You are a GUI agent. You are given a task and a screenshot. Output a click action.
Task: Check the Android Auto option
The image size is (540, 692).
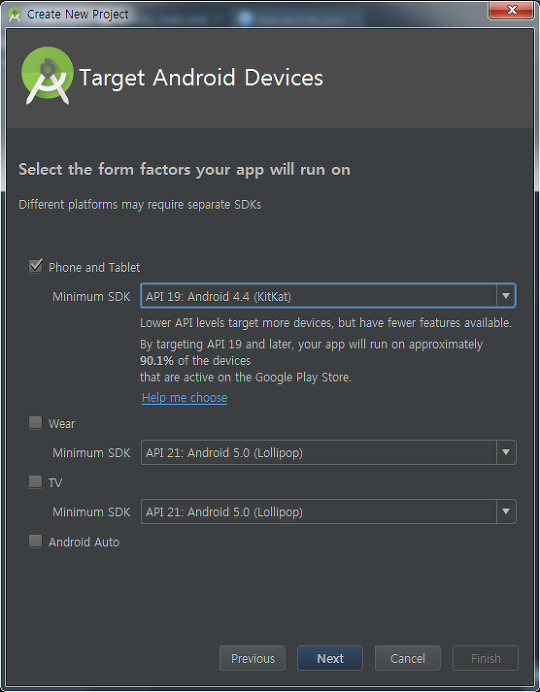pyautogui.click(x=35, y=541)
